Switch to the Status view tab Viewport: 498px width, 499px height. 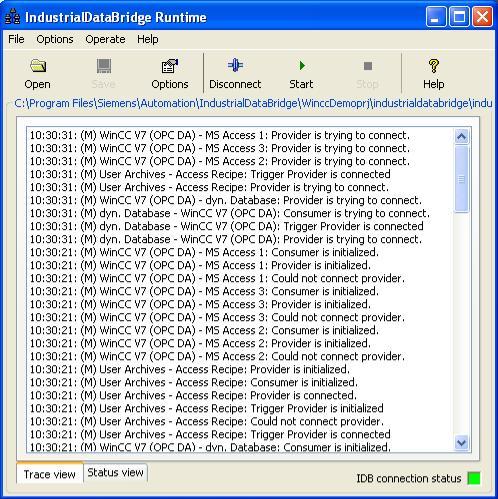(115, 472)
